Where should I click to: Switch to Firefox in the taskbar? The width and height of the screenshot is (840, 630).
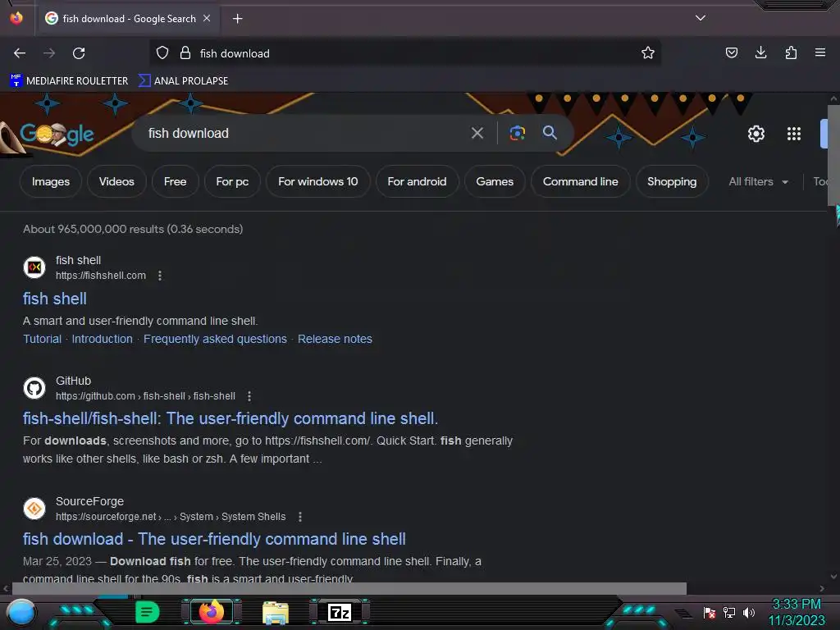[212, 612]
